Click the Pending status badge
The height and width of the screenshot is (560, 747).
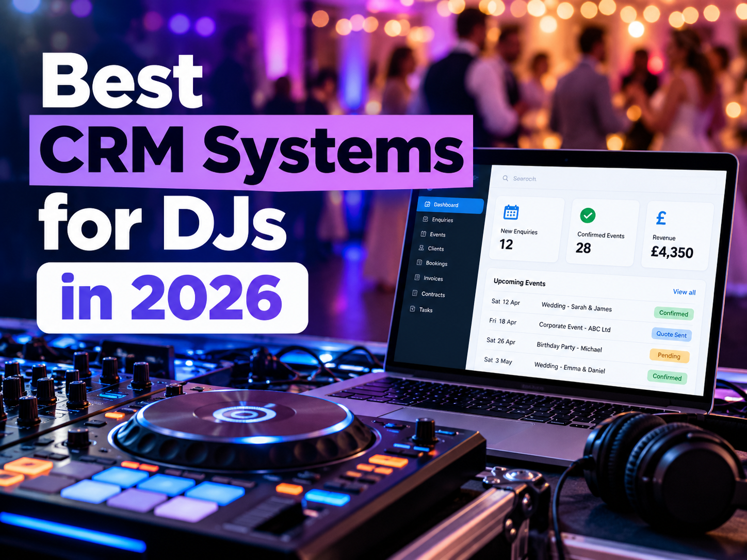(669, 355)
